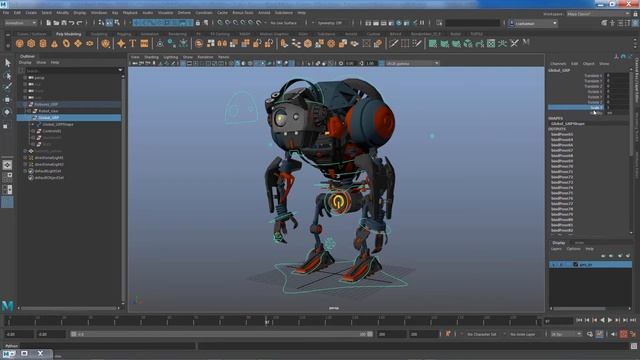The width and height of the screenshot is (640, 360).
Task: Open the user account dropdown
Action: point(533,24)
